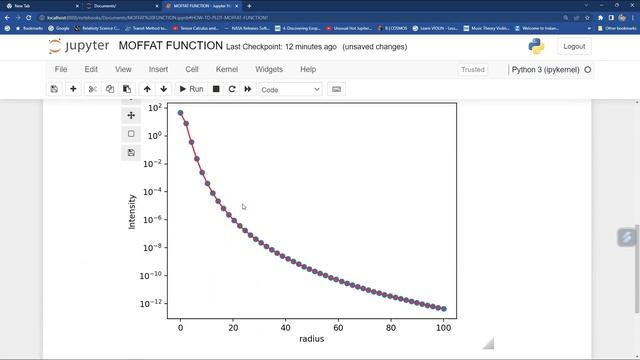Open the browser tab search chevron

tap(586, 6)
